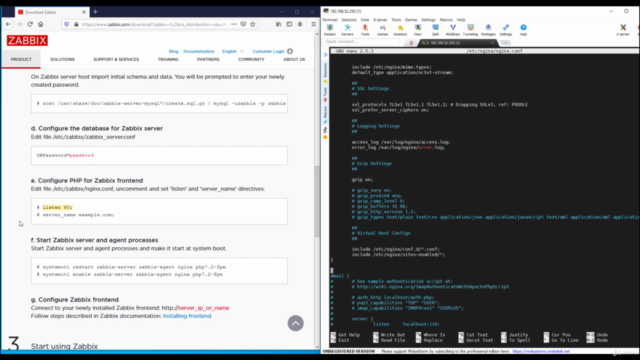Open MobaXterm Tools toolbar button
The image size is (640, 360).
click(365, 29)
